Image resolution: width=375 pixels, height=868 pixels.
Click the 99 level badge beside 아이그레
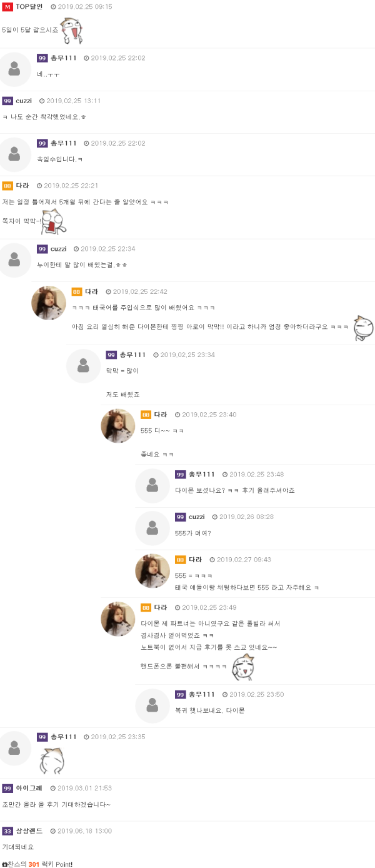7,788
